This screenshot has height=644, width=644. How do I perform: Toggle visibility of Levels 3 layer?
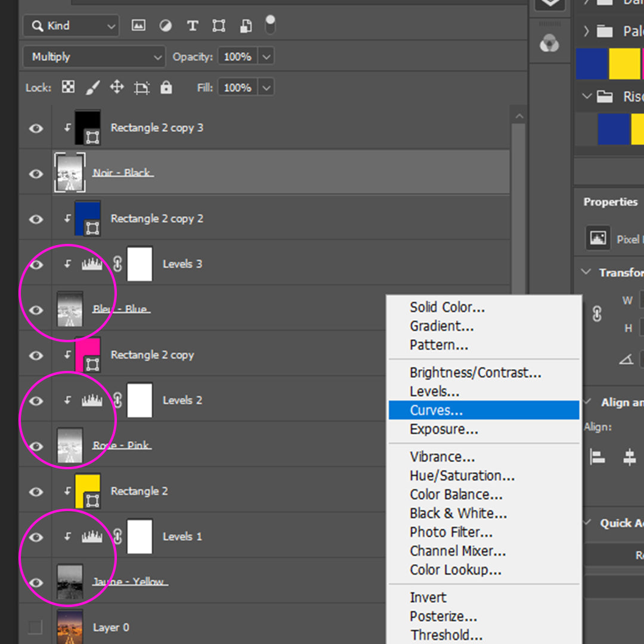click(36, 264)
